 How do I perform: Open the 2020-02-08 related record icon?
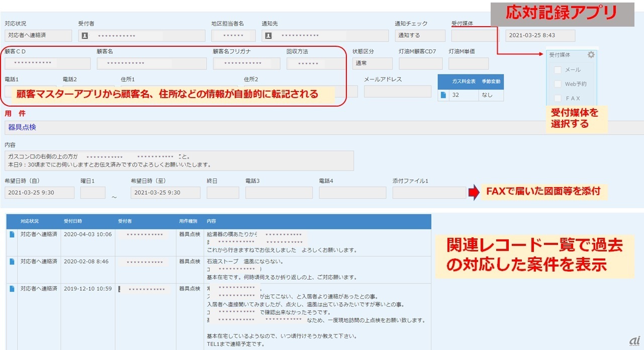(x=12, y=261)
